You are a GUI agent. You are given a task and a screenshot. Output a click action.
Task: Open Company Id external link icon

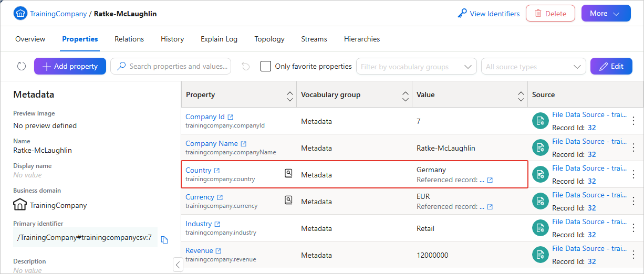click(x=230, y=117)
